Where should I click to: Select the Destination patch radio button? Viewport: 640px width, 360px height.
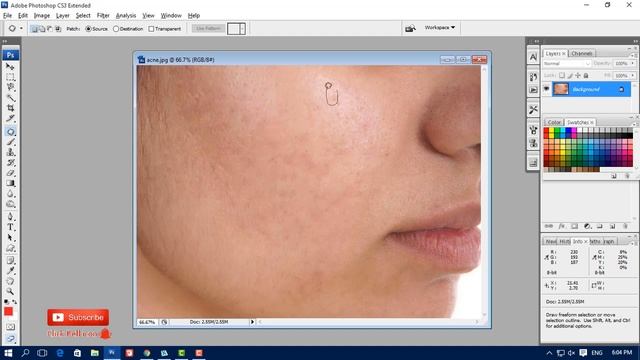116,29
